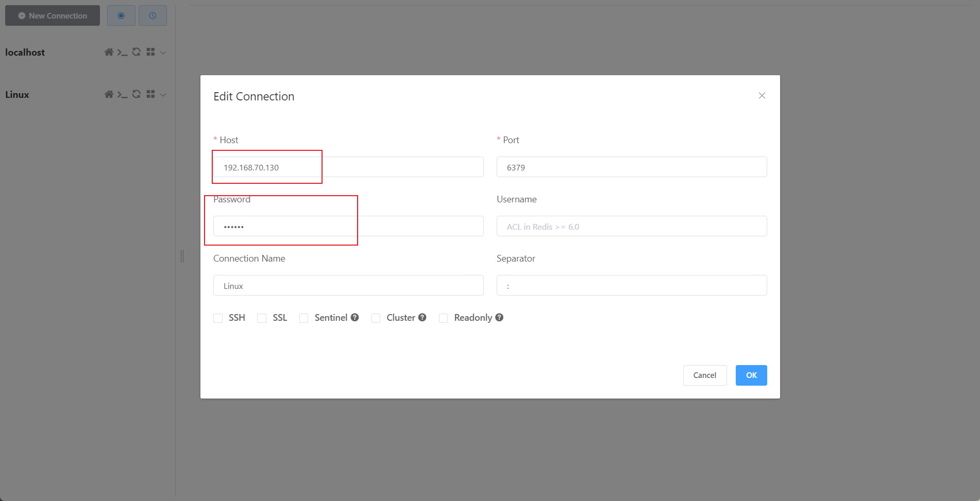980x501 pixels.
Task: Open the home icon for localhost
Action: 109,52
